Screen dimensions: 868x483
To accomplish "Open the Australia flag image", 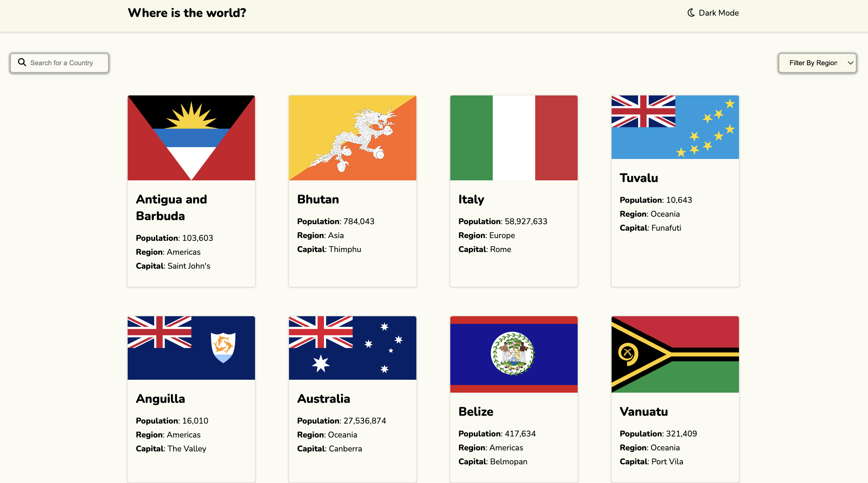I will pyautogui.click(x=352, y=347).
